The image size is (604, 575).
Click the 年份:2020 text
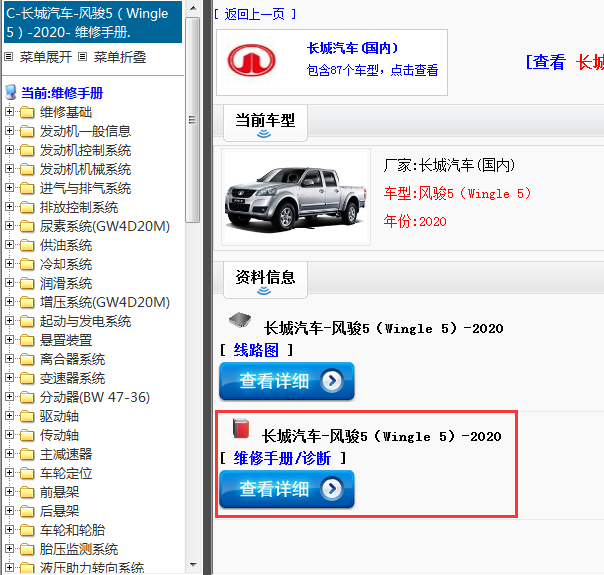[x=415, y=221]
